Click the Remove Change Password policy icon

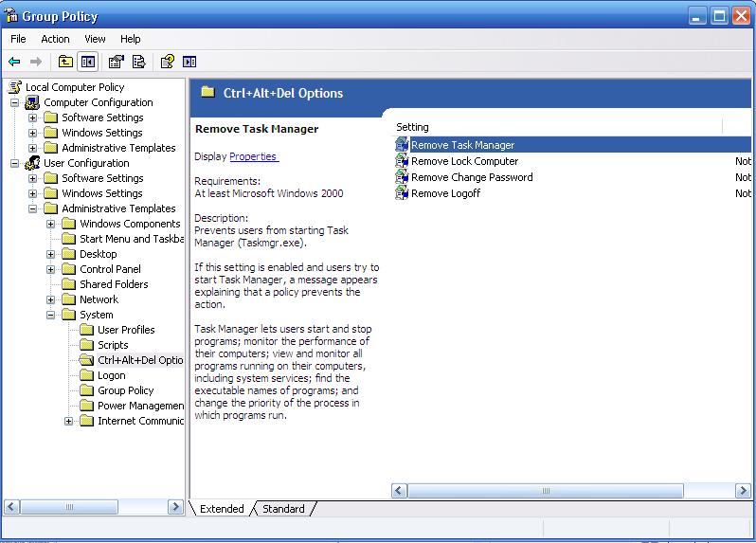[x=402, y=177]
